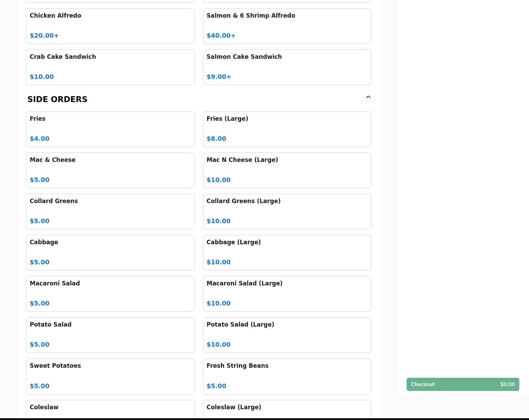Open the regular Coleslaw item
This screenshot has height=420, width=529.
(x=110, y=410)
